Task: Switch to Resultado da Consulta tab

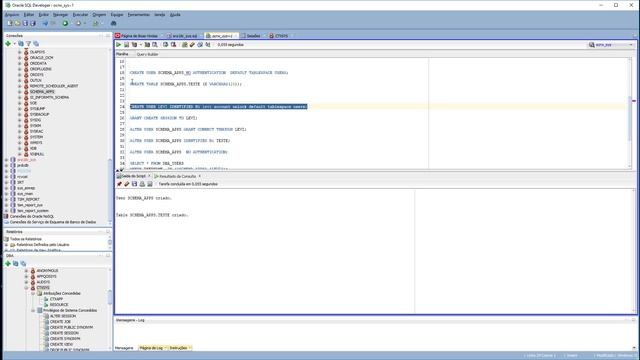Action: 177,176
